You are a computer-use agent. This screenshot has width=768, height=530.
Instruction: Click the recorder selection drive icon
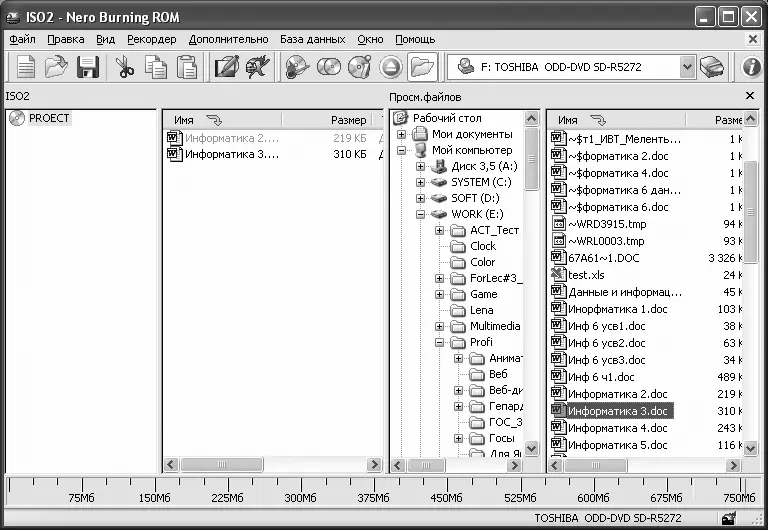click(x=712, y=67)
